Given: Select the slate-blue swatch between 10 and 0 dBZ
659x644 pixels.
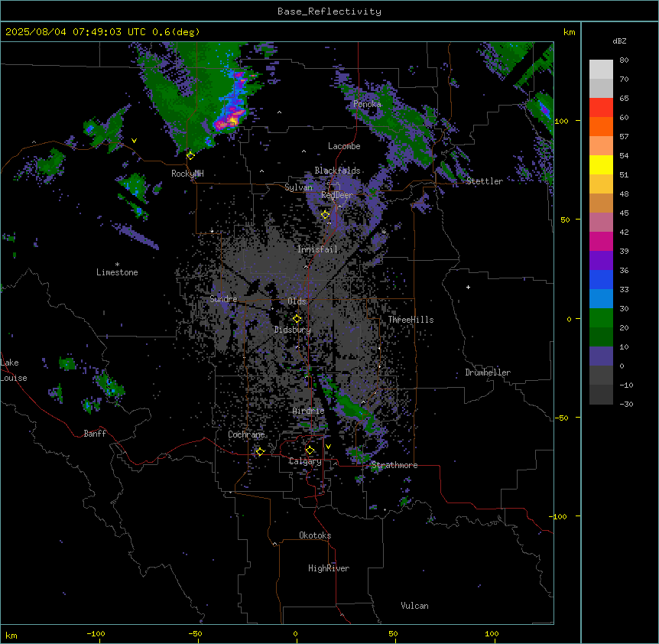Looking at the screenshot, I should [x=601, y=356].
